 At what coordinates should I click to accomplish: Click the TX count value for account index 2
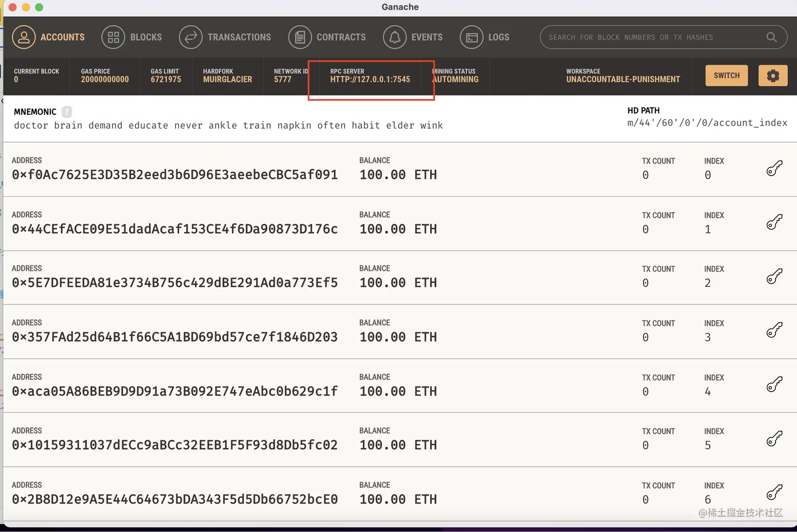pyautogui.click(x=646, y=283)
